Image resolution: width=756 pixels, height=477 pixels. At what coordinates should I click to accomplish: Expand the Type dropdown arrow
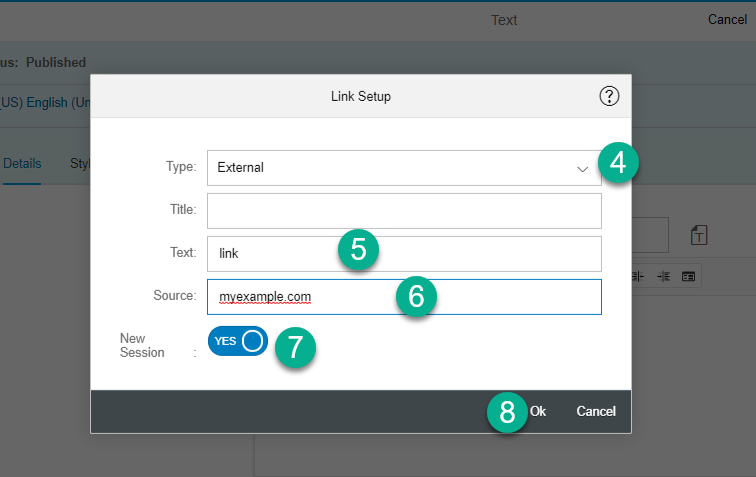pyautogui.click(x=582, y=169)
